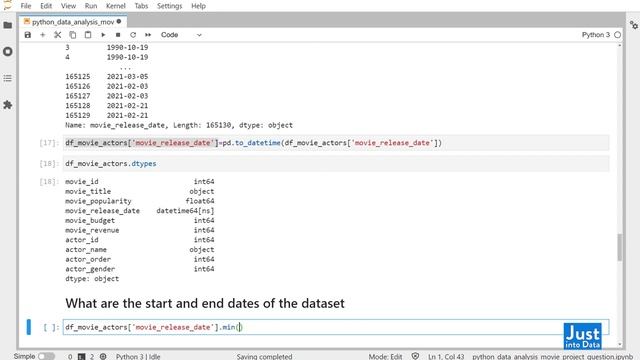Click the Python 3 | Idle status

tap(138, 356)
